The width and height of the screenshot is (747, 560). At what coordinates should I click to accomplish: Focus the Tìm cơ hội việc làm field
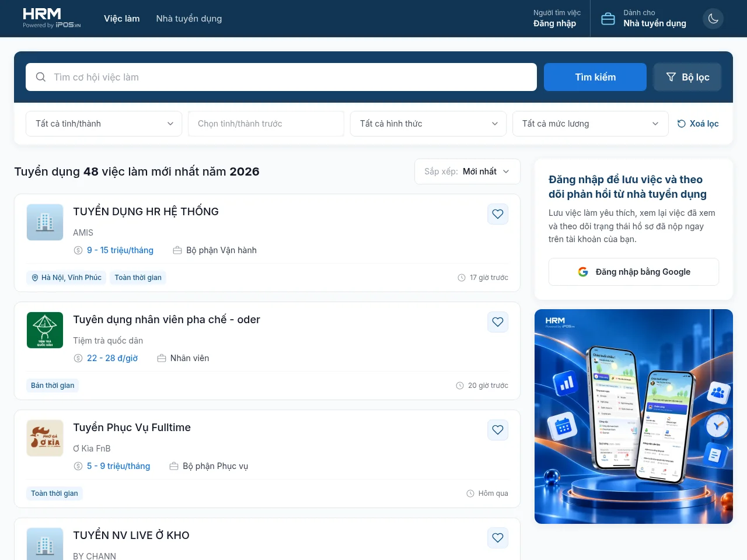[x=281, y=77]
